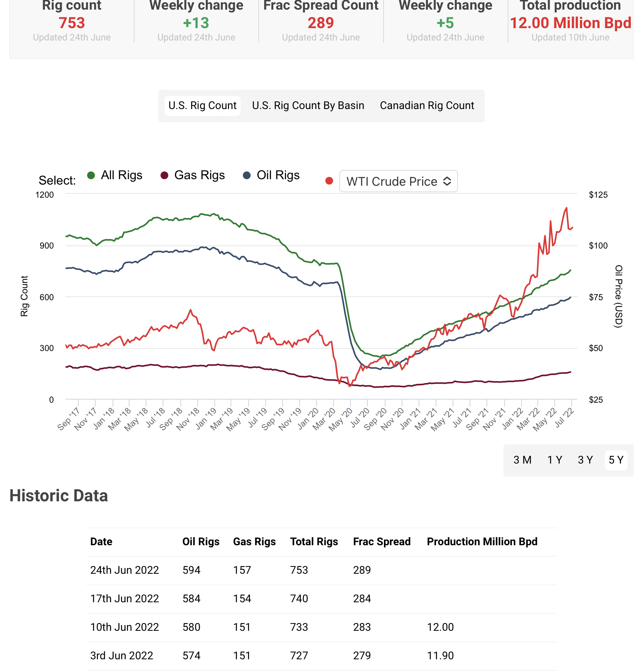Click the Rig count value 753
643x672 pixels.
[x=72, y=23]
